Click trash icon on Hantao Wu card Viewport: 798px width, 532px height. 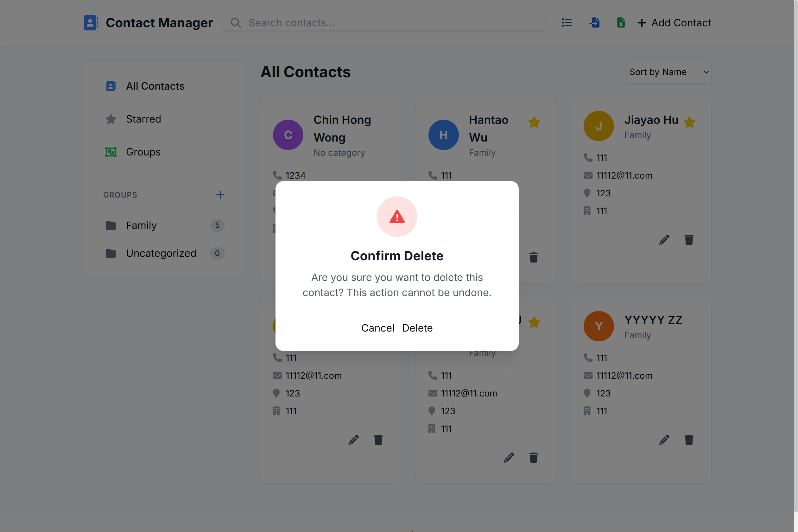coord(533,257)
